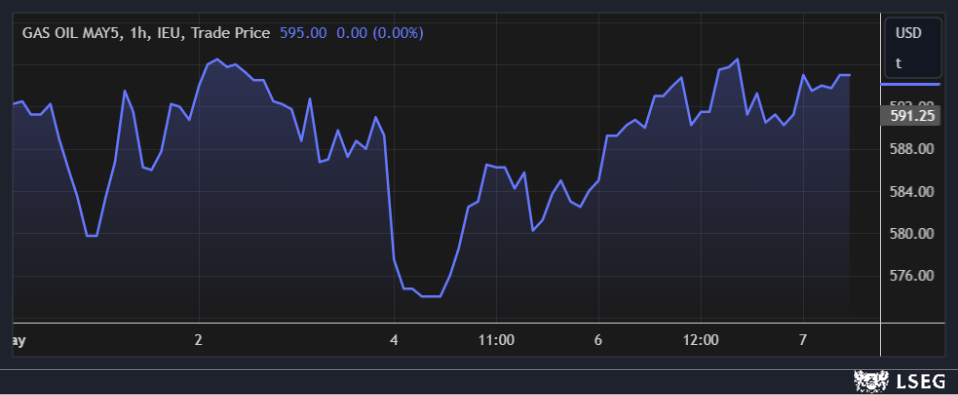The height and width of the screenshot is (395, 958).
Task: Click the 576.00 price axis label
Action: [912, 276]
